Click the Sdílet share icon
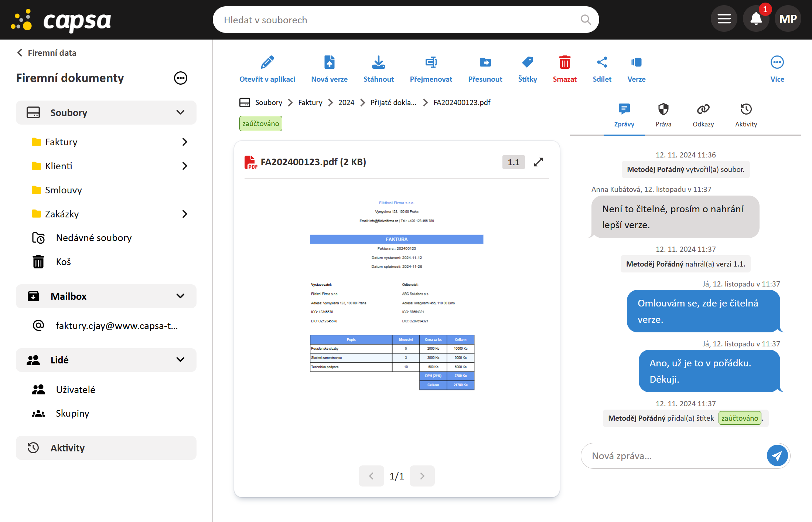The image size is (812, 522). coord(602,62)
